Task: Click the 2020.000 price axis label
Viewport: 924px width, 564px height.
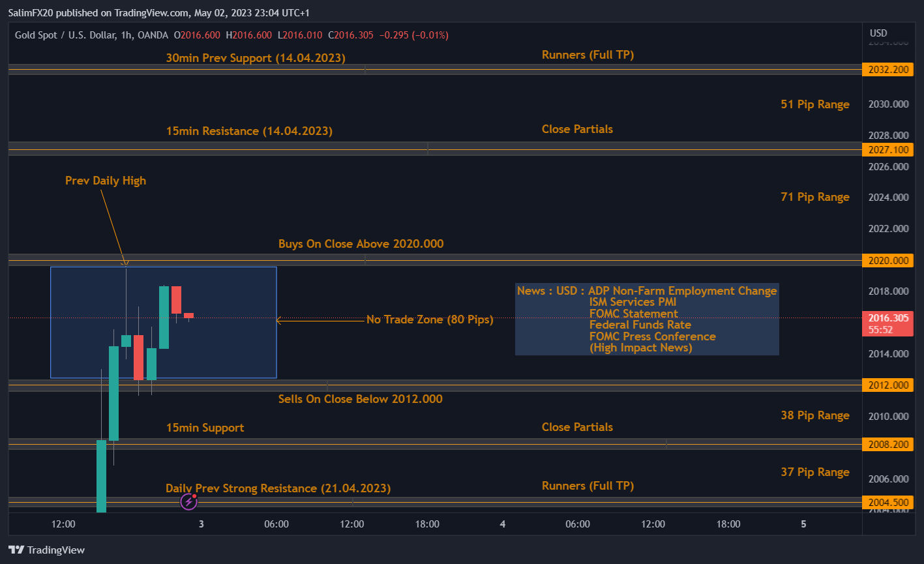Action: (887, 261)
